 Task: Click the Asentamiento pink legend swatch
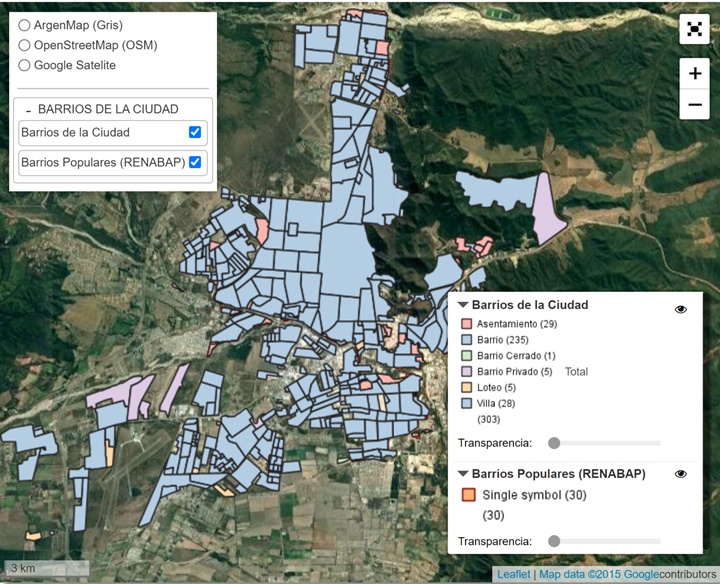tap(467, 324)
